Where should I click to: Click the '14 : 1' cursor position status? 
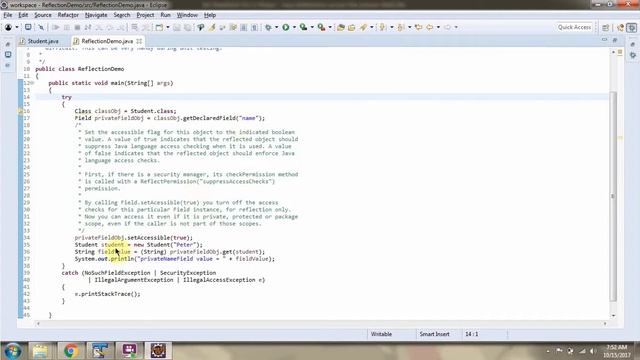471,334
